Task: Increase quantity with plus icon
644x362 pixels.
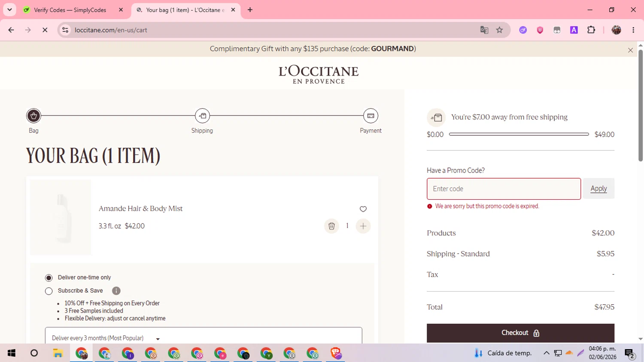Action: click(363, 226)
